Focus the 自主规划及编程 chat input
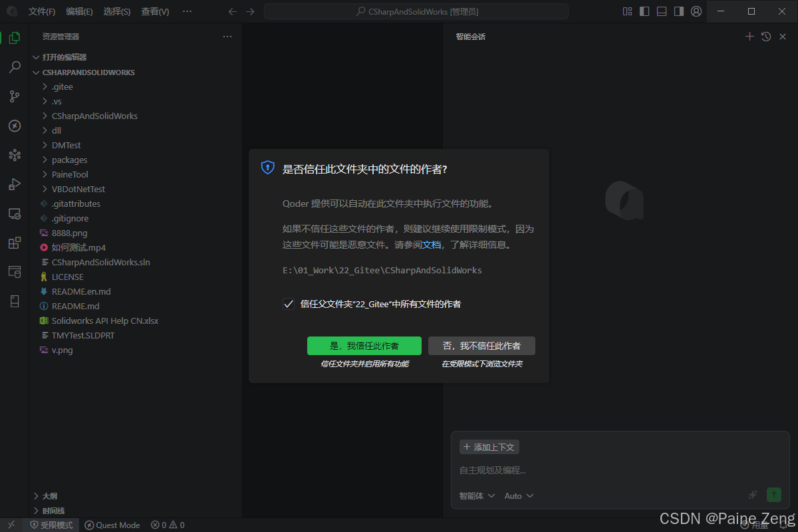The height and width of the screenshot is (532, 798). (619, 470)
